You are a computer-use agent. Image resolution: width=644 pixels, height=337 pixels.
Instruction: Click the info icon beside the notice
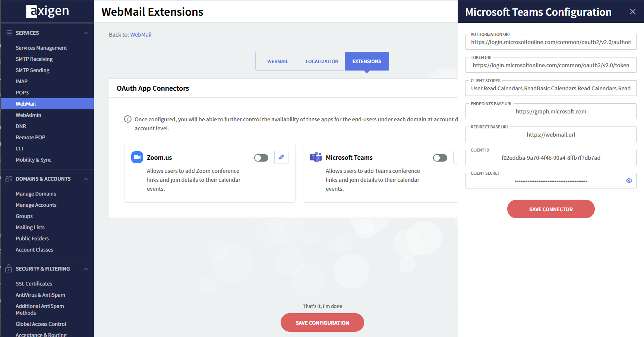coord(127,119)
